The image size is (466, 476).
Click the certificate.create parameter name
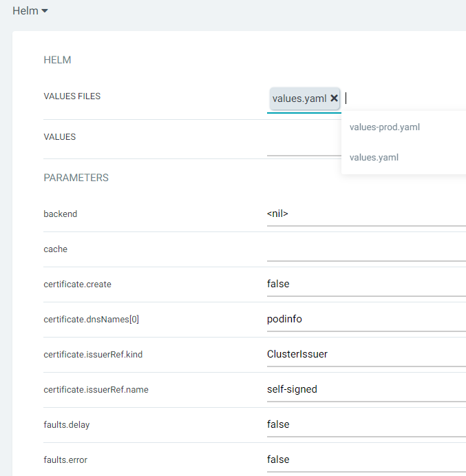[x=77, y=284]
